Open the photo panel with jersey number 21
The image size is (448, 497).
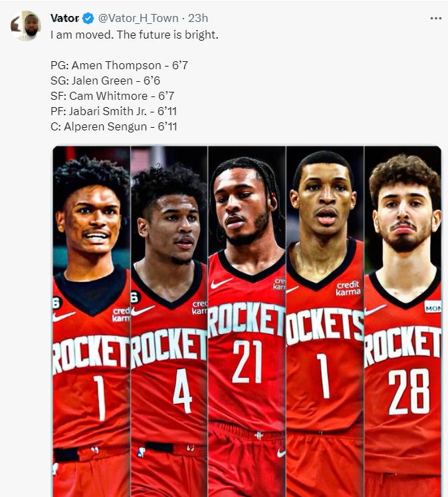(x=247, y=321)
